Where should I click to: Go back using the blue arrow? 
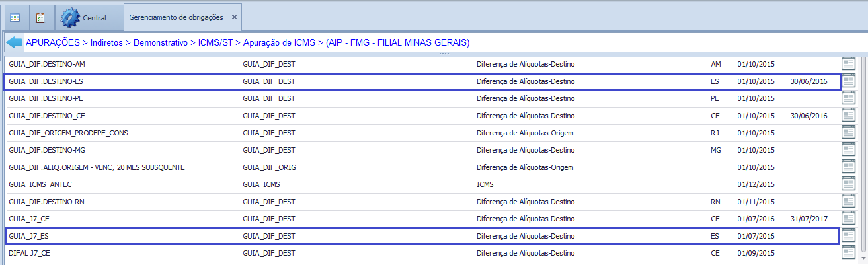coord(14,42)
